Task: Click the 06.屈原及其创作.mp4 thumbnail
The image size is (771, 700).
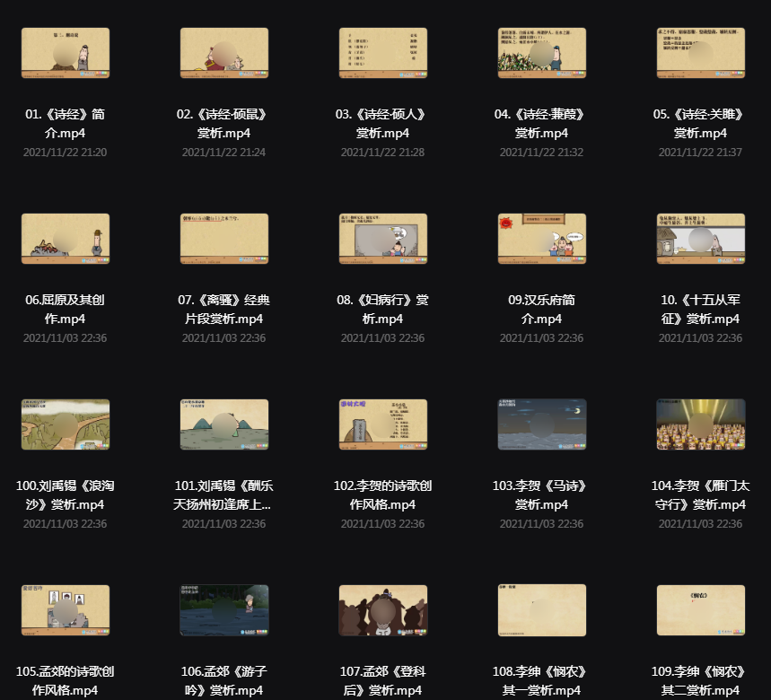Action: [66, 239]
